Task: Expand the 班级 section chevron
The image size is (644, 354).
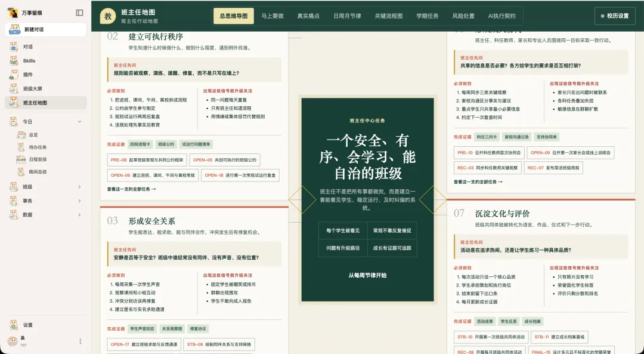Action: (x=80, y=187)
